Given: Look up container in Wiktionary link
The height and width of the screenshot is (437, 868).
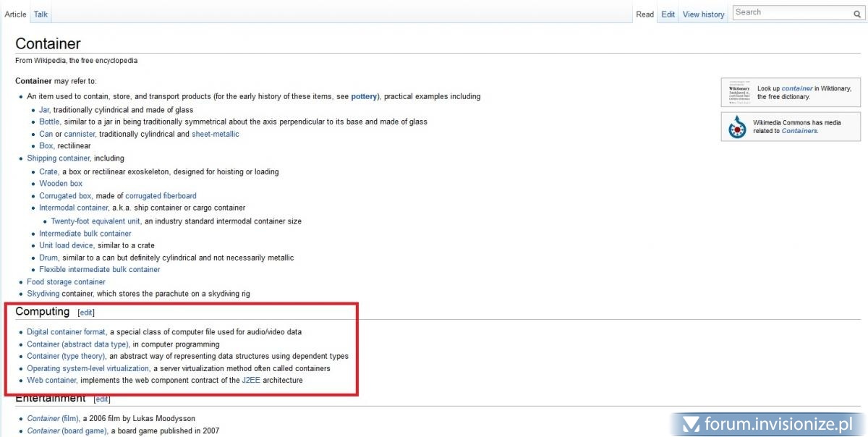Looking at the screenshot, I should tap(796, 88).
